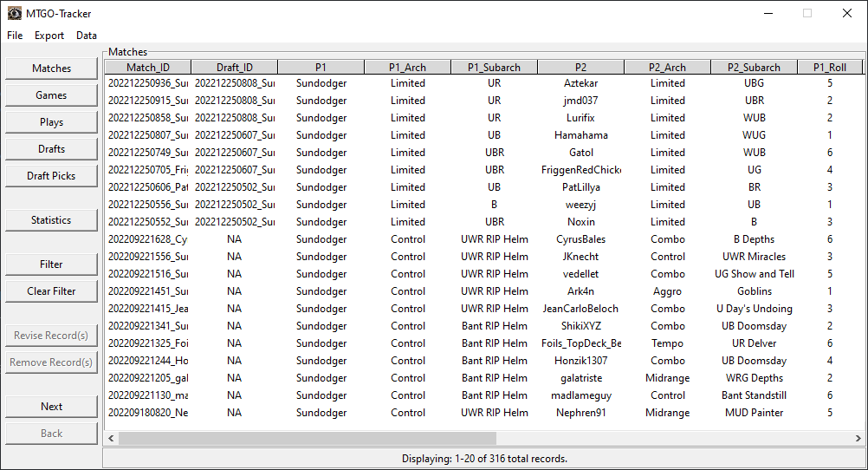Open the Data menu
This screenshot has width=868, height=470.
tap(87, 36)
